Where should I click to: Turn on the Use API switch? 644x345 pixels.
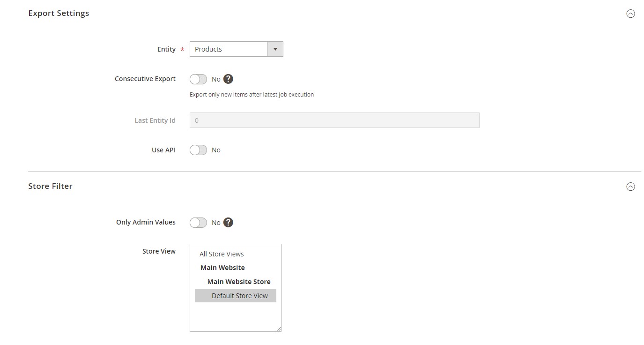[198, 150]
